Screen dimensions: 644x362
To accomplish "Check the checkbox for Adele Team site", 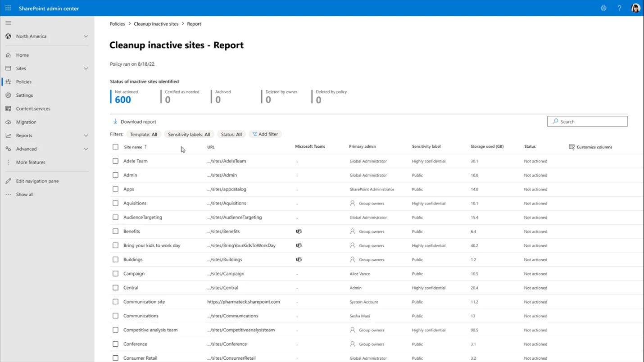I will [x=115, y=161].
